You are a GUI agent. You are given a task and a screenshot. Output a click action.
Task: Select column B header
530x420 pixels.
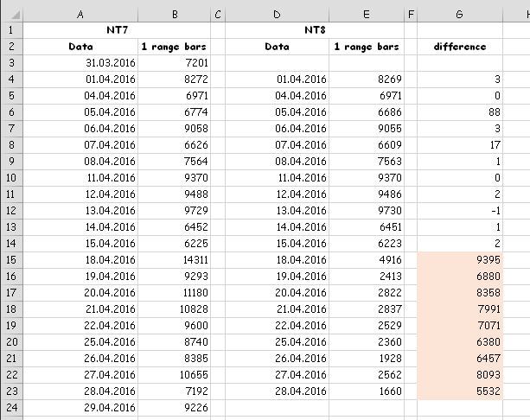[174, 15]
